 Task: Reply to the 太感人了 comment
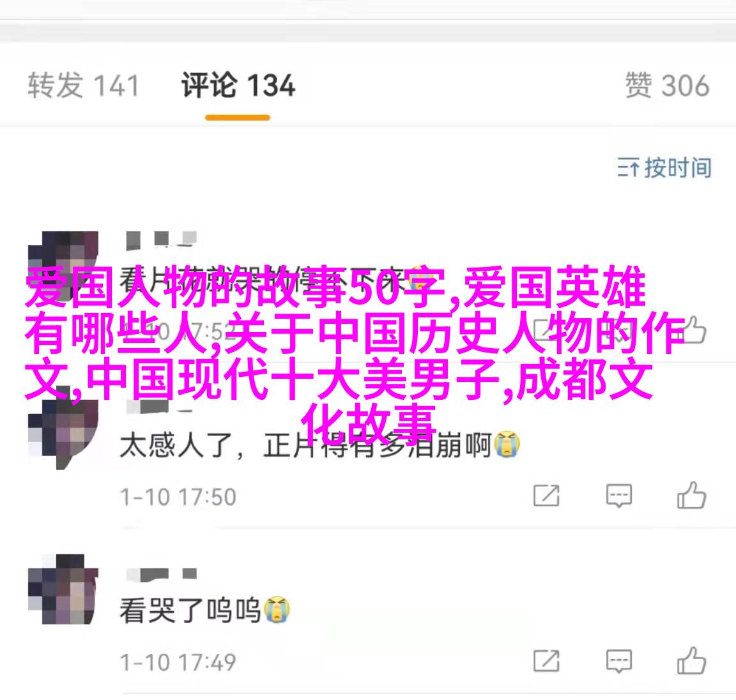619,496
